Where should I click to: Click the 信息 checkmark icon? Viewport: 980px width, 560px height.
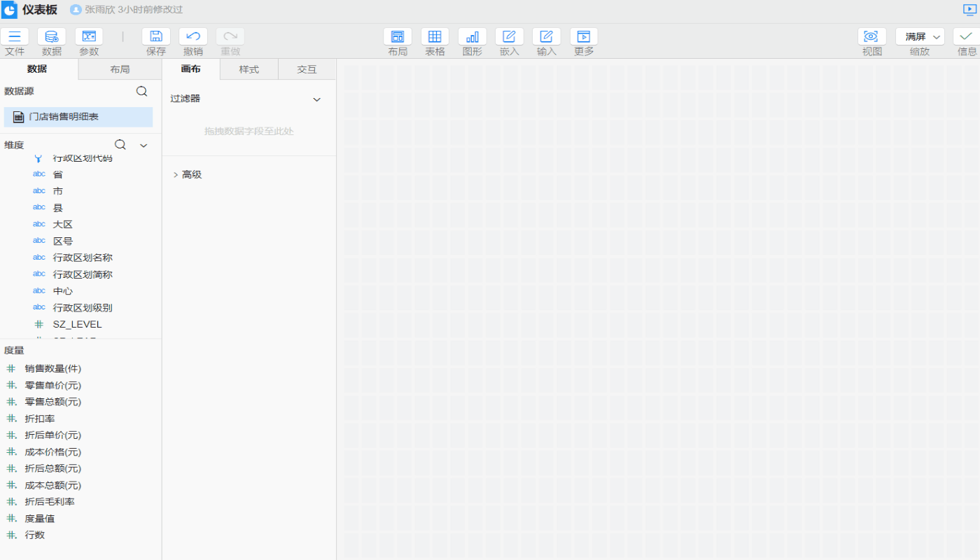pos(967,37)
